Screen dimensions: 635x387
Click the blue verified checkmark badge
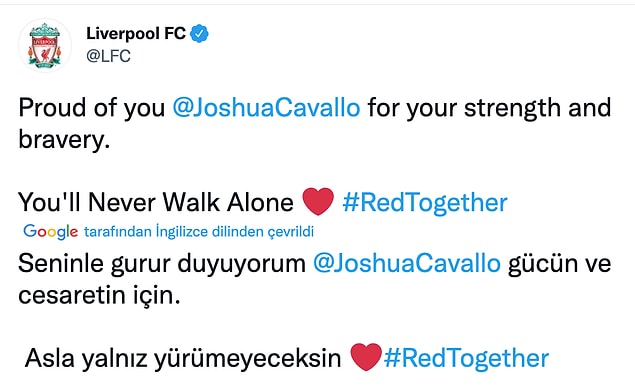click(200, 33)
